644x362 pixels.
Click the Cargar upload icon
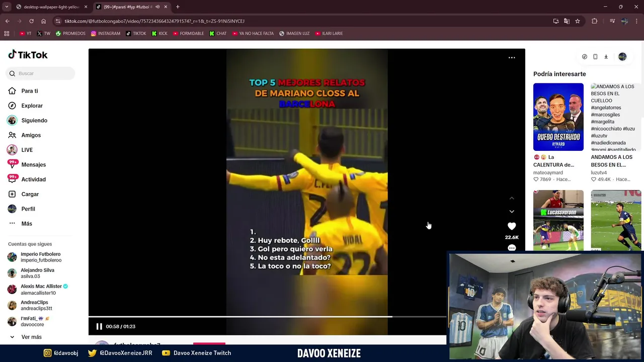(12, 194)
